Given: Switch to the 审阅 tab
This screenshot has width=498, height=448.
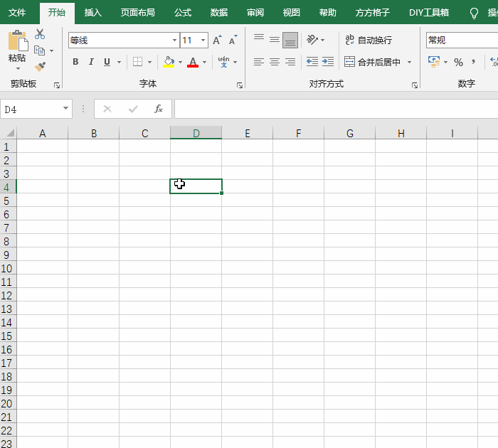Looking at the screenshot, I should click(255, 13).
